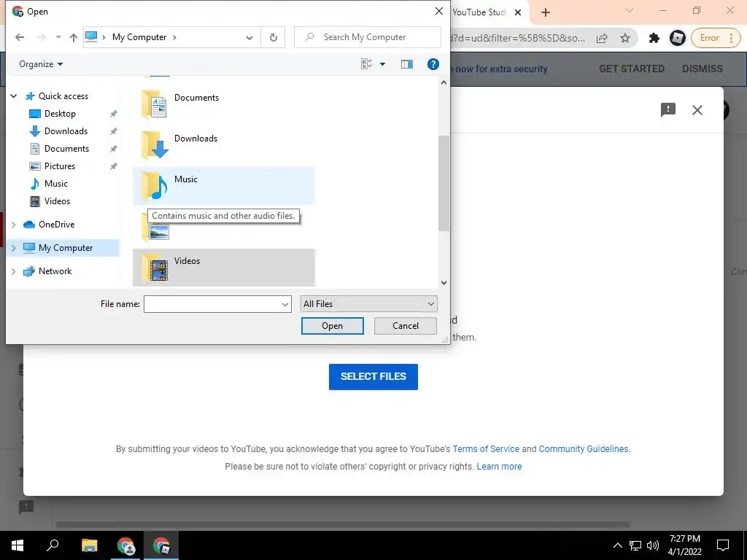Click the GET STARTED banner button

631,69
